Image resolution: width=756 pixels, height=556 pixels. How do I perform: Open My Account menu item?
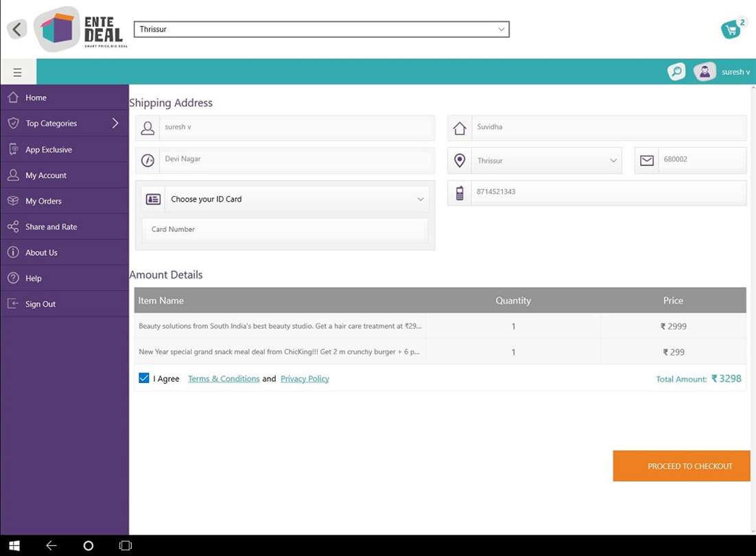(x=64, y=175)
